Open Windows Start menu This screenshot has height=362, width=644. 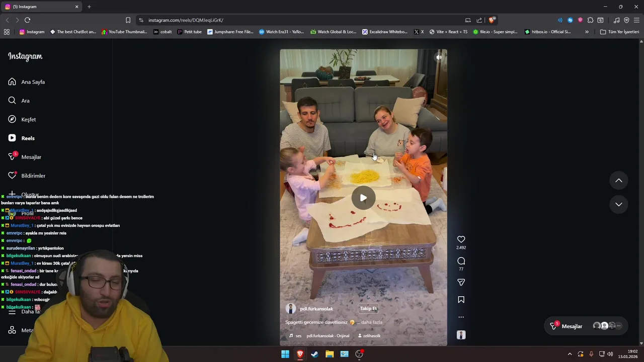pos(285,354)
